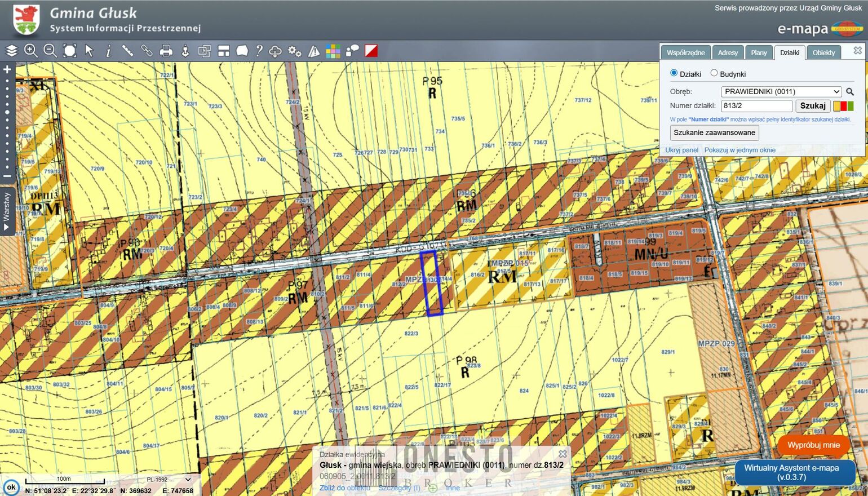Activate the ruler measurement tool

pyautogui.click(x=127, y=51)
